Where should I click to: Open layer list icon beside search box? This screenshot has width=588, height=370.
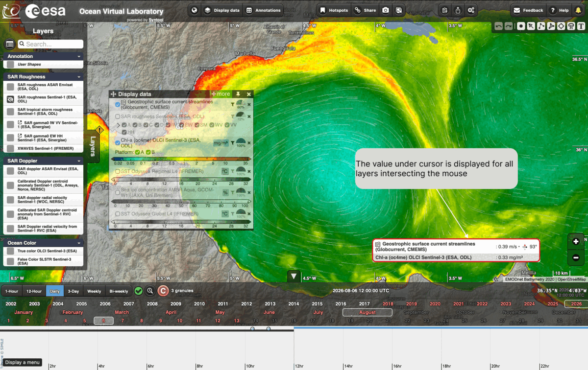point(9,44)
